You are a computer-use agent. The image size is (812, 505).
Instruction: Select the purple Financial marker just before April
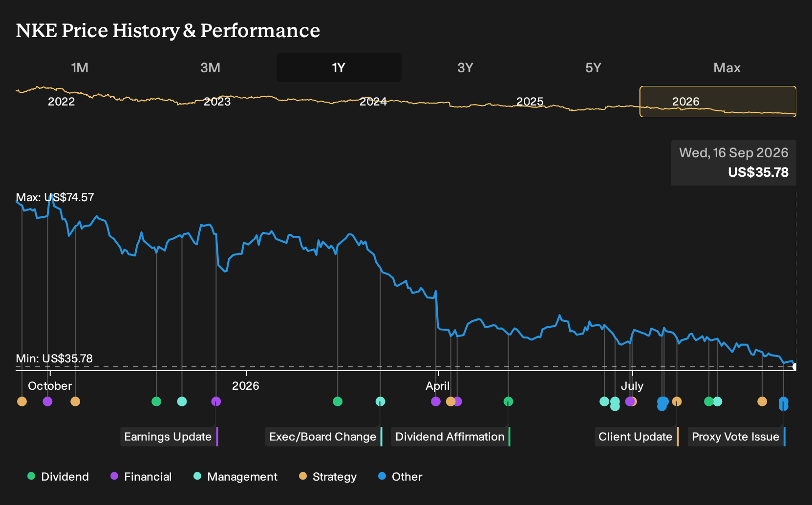pos(436,401)
